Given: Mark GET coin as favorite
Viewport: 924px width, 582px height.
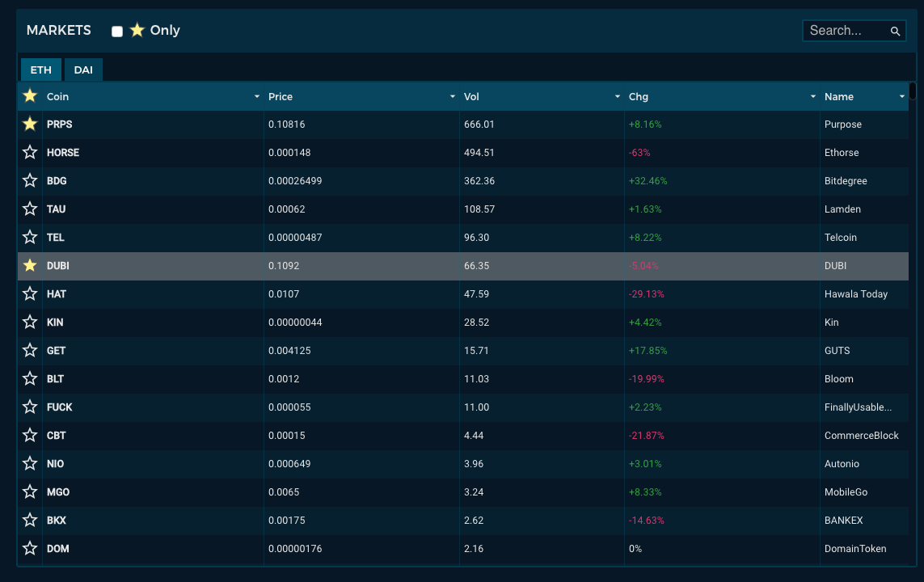Looking at the screenshot, I should coord(30,350).
